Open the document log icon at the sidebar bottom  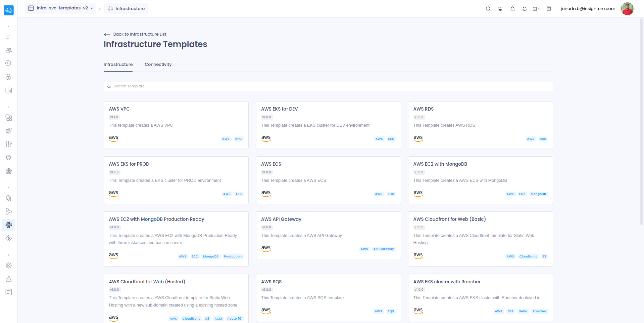9,292
